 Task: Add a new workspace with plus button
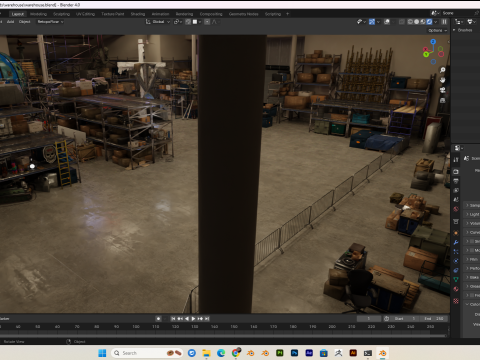tap(287, 14)
